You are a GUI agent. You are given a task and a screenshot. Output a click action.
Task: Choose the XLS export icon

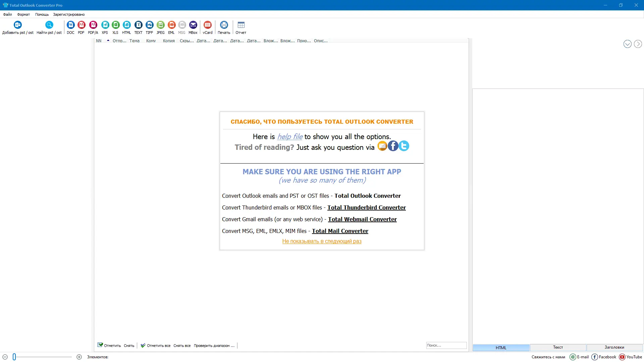115,25
